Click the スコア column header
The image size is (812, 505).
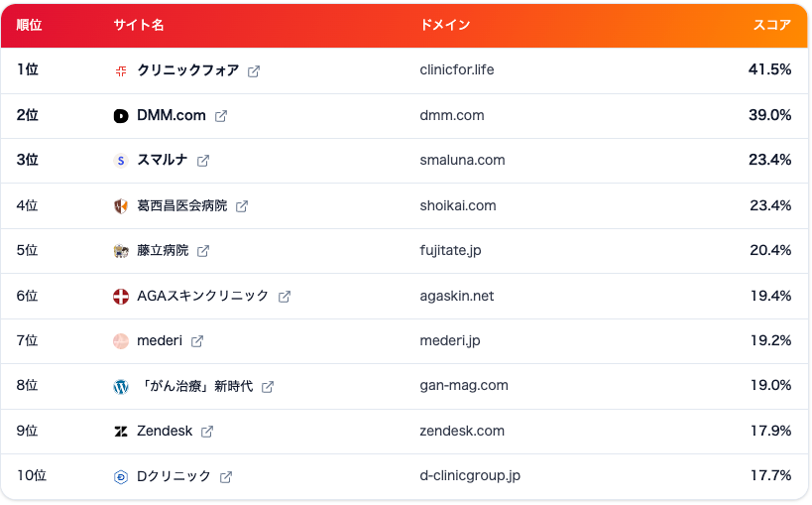772,25
